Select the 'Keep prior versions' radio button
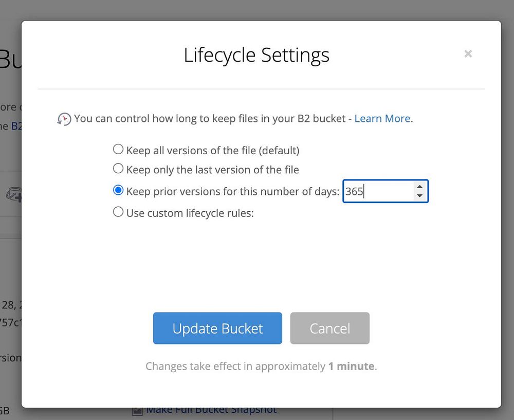The width and height of the screenshot is (514, 420). [118, 191]
